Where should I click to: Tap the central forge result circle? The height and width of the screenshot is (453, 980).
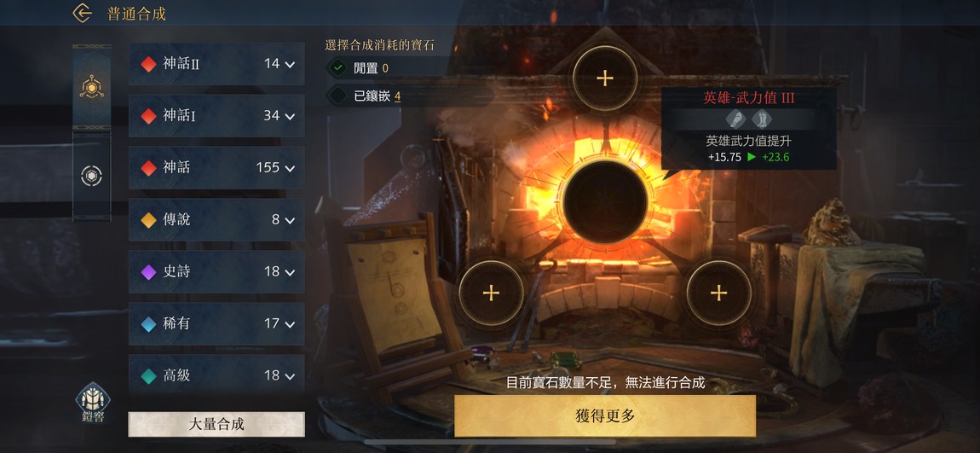(x=604, y=201)
